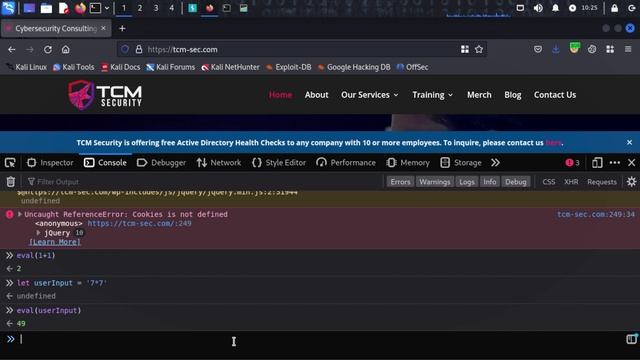Toggle XHR messages filter
This screenshot has height=360, width=640.
coord(571,182)
